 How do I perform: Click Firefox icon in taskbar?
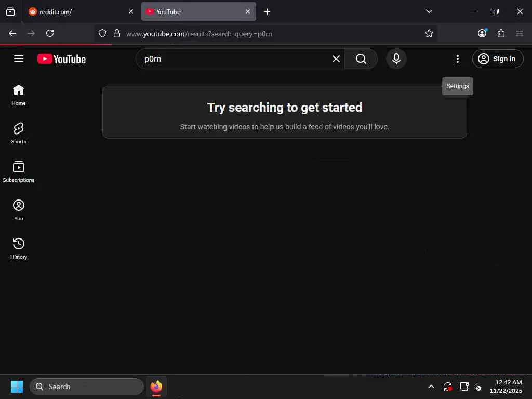click(156, 387)
